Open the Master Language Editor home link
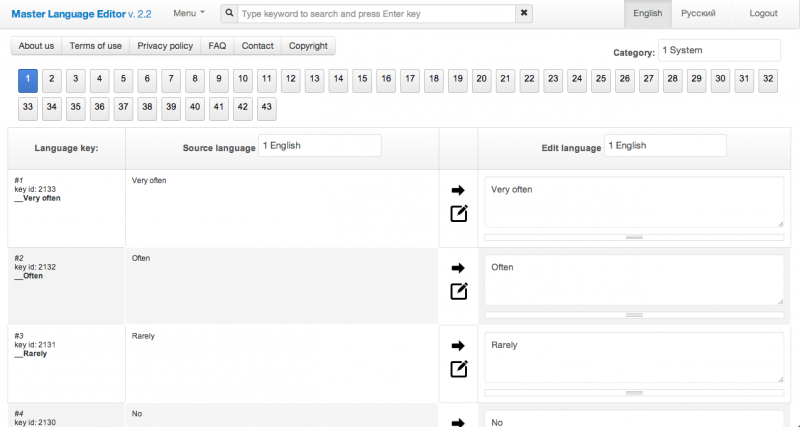Image resolution: width=800 pixels, height=427 pixels. coord(81,14)
